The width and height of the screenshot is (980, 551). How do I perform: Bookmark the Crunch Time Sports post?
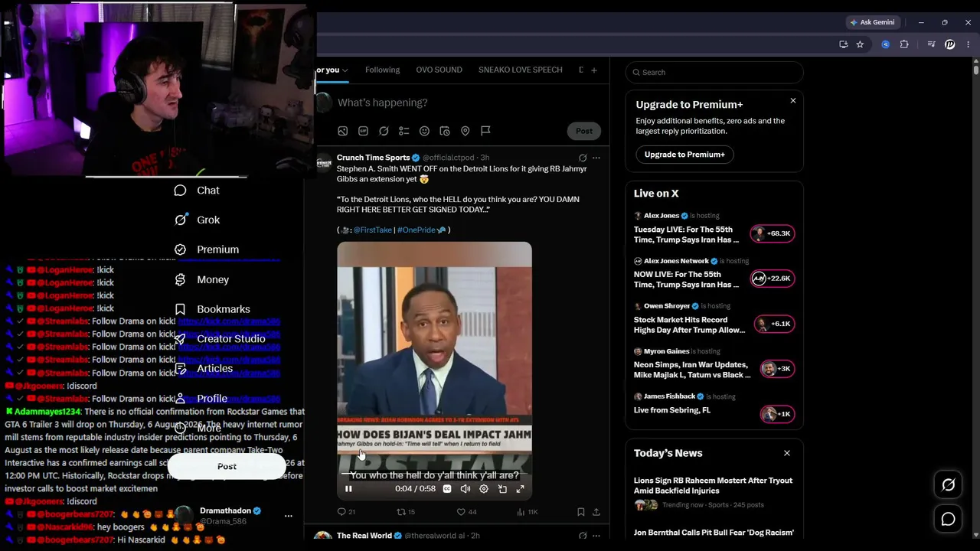click(x=580, y=512)
